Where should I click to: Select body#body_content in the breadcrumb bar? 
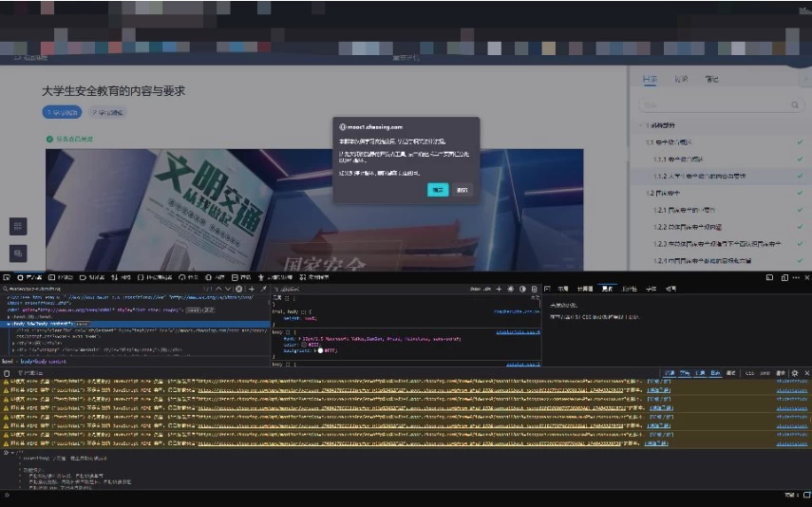point(44,361)
